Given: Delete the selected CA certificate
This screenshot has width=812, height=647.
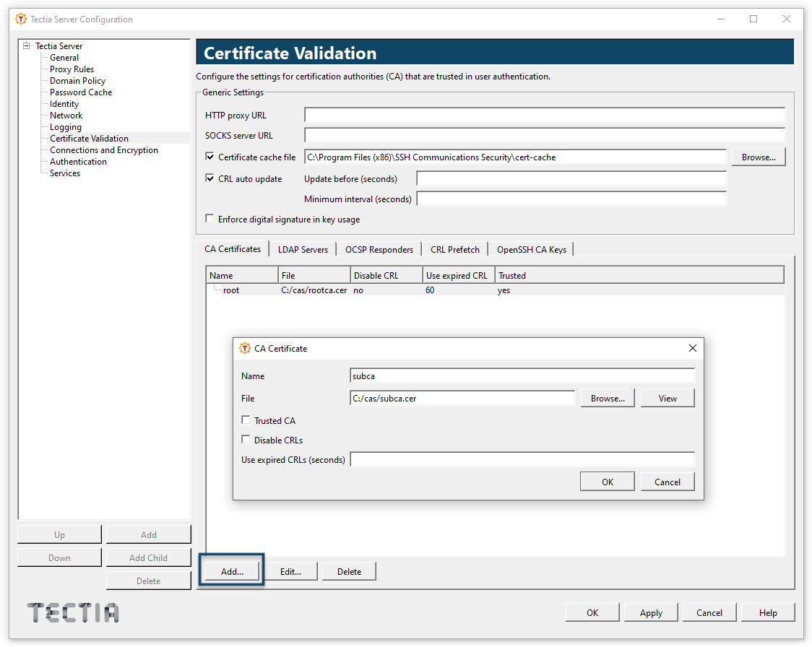Looking at the screenshot, I should pos(349,571).
